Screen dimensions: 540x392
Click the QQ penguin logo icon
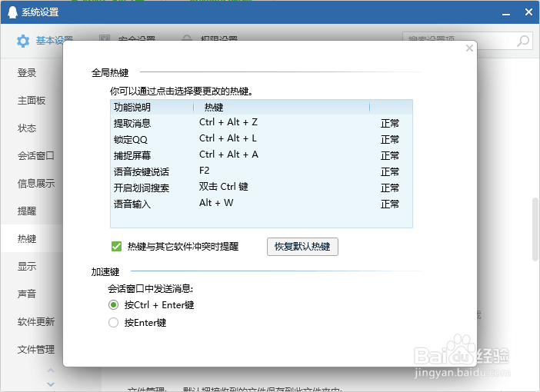click(12, 12)
